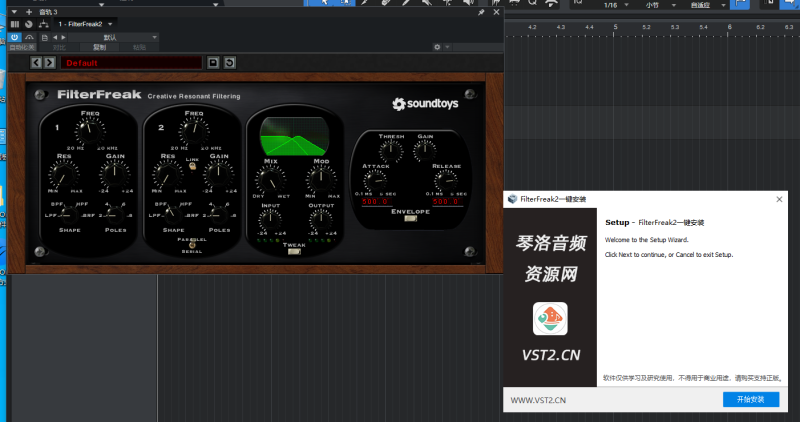Click the undo/revert preset icon
The height and width of the screenshot is (422, 800).
click(229, 63)
